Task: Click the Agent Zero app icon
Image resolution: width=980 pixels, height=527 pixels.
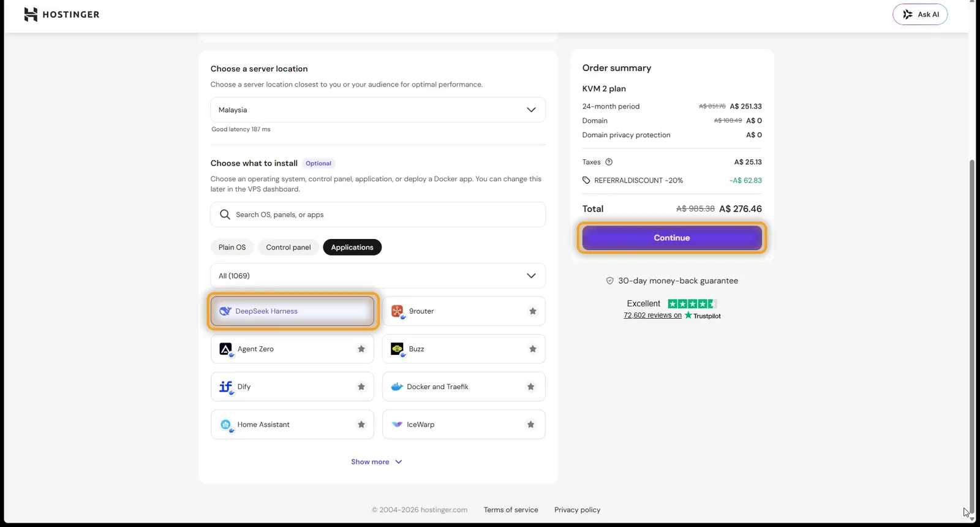Action: pyautogui.click(x=225, y=349)
